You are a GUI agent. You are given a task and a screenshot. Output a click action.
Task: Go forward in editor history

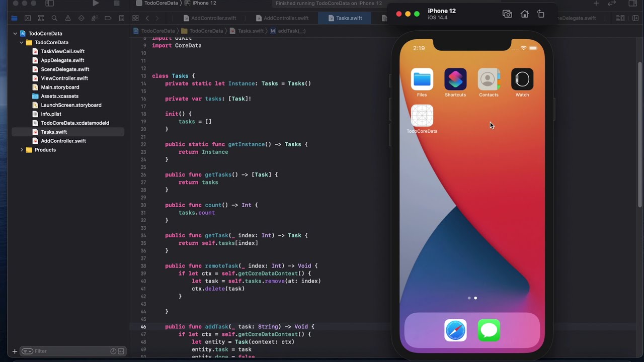click(157, 18)
